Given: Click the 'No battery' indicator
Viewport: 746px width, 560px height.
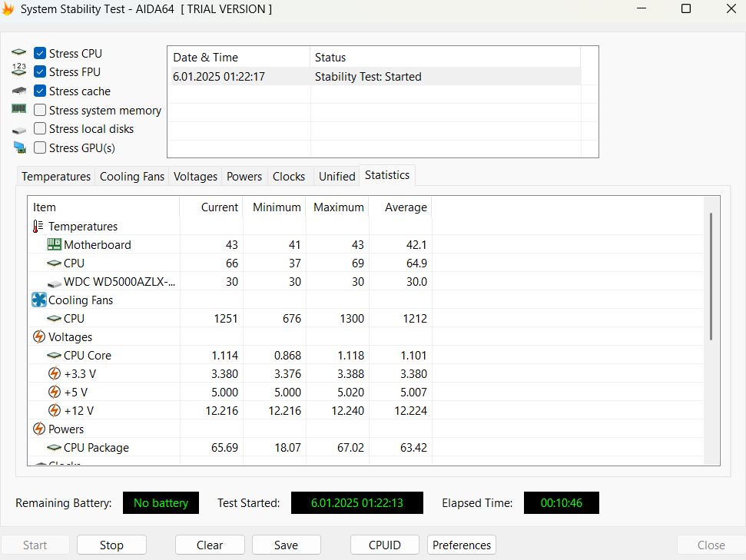Looking at the screenshot, I should coord(161,503).
